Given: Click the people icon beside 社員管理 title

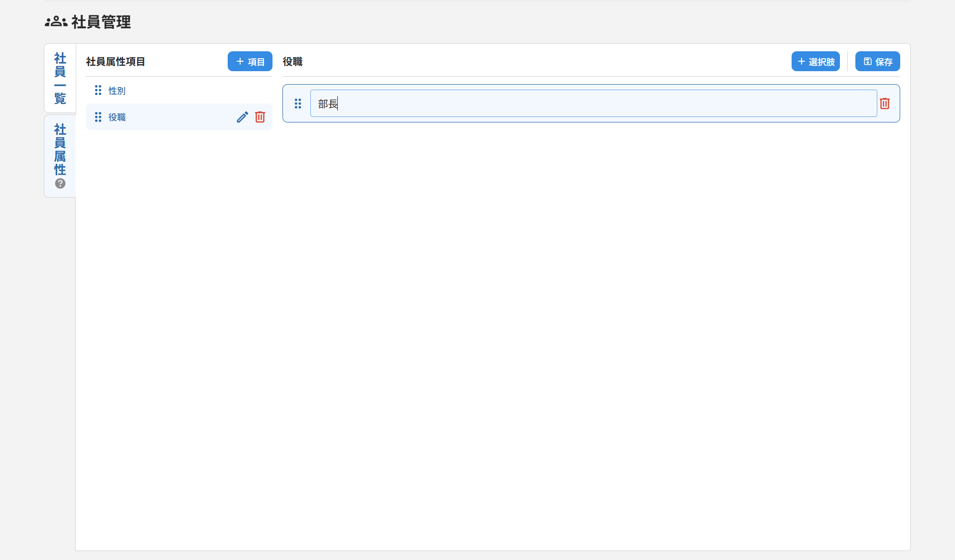Looking at the screenshot, I should [55, 21].
